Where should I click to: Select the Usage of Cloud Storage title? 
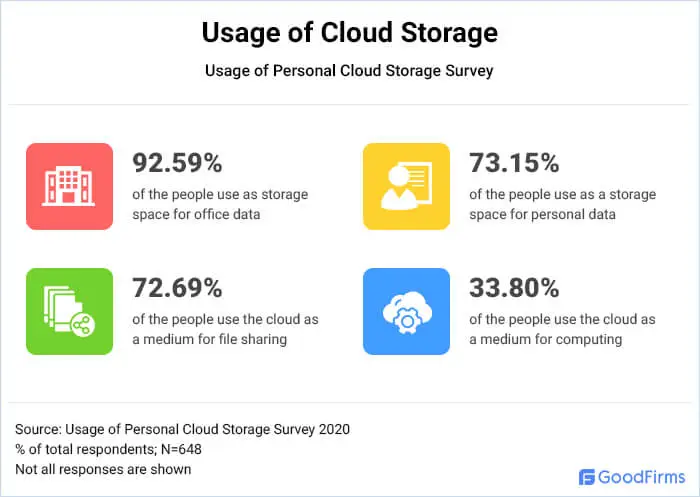[350, 33]
